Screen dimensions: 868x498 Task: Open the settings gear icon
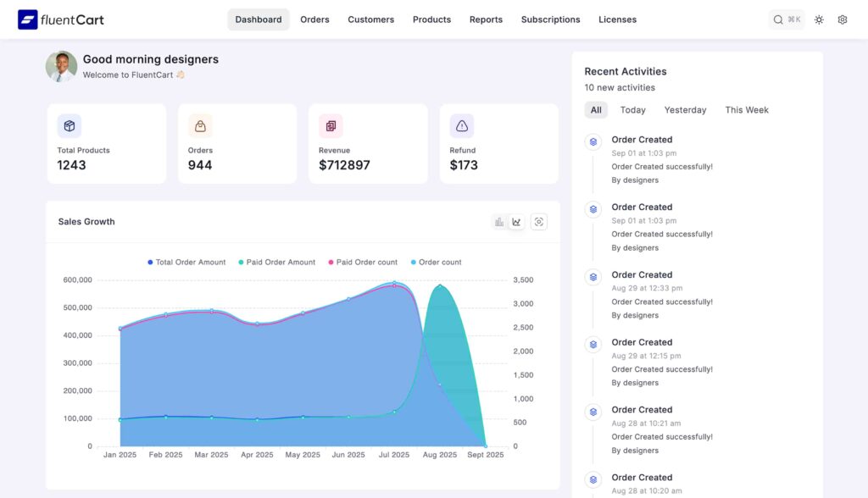coord(842,19)
